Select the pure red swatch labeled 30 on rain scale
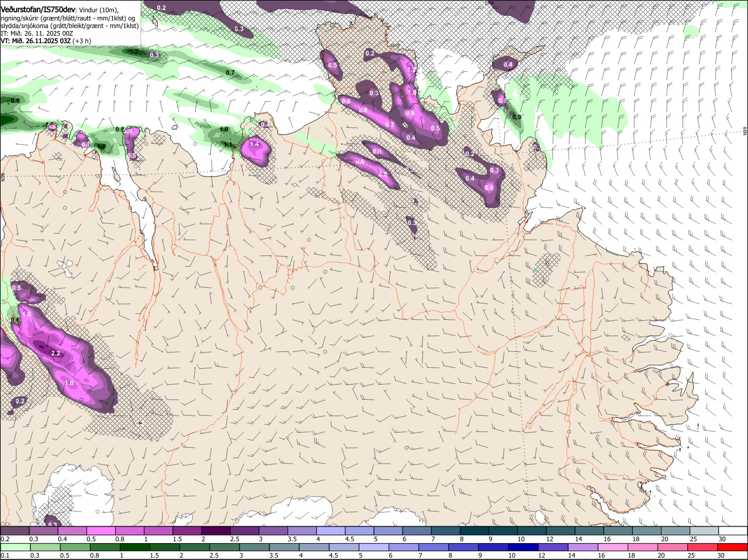The width and height of the screenshot is (748, 560). 733,547
